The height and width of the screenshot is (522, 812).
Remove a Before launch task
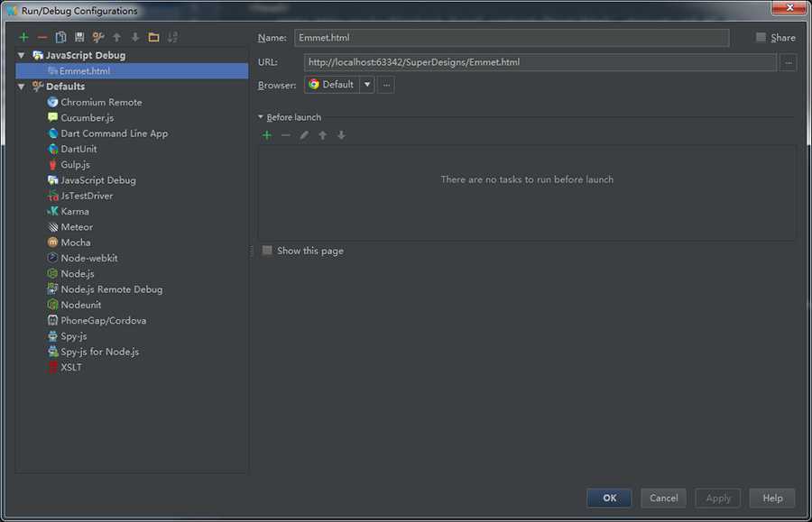(x=285, y=135)
